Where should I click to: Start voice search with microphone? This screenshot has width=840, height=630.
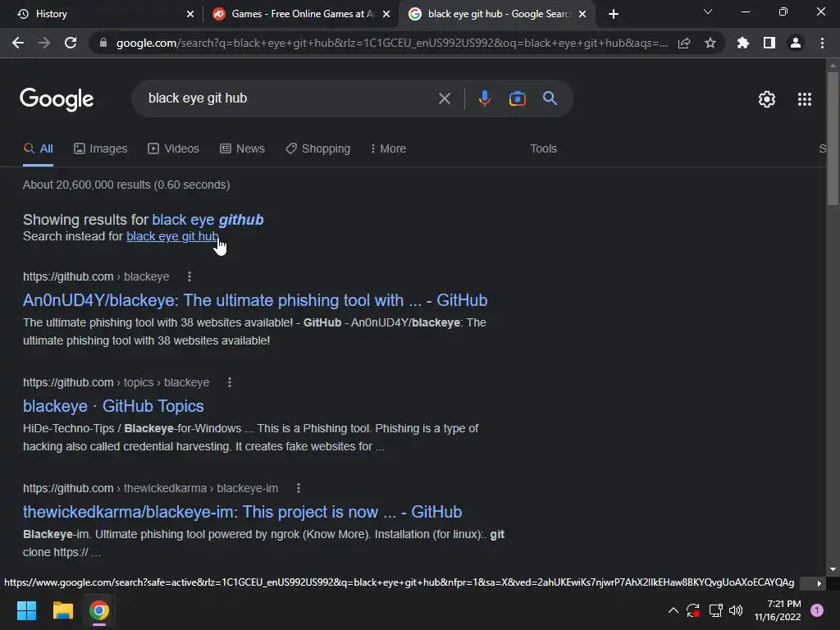[484, 98]
